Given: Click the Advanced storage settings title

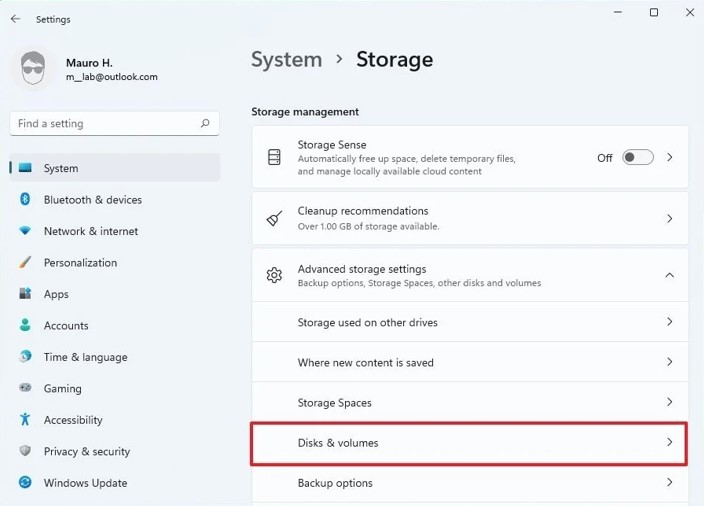Looking at the screenshot, I should coord(362,269).
